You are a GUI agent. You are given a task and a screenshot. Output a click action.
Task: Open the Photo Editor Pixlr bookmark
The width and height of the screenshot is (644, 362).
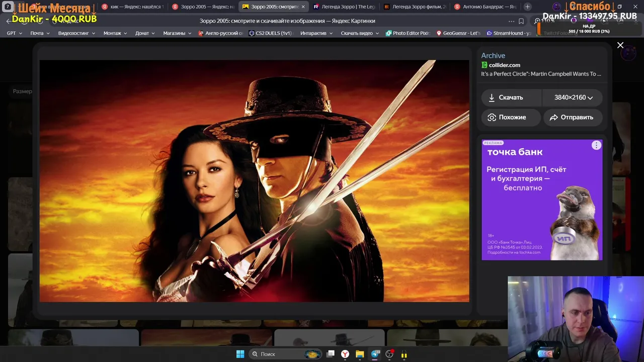[x=408, y=33]
